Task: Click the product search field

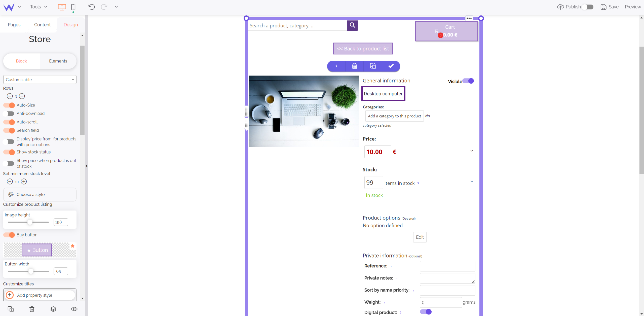Action: (298, 25)
